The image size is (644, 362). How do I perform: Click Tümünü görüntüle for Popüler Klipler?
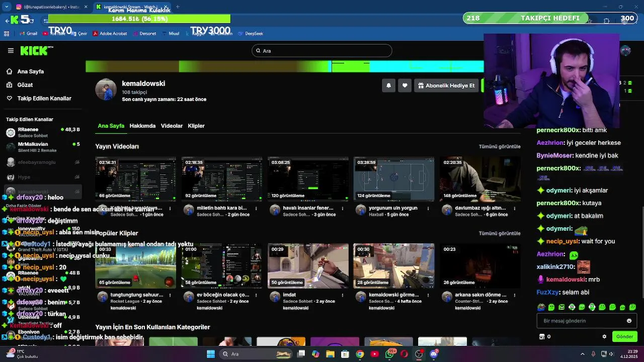[500, 233]
